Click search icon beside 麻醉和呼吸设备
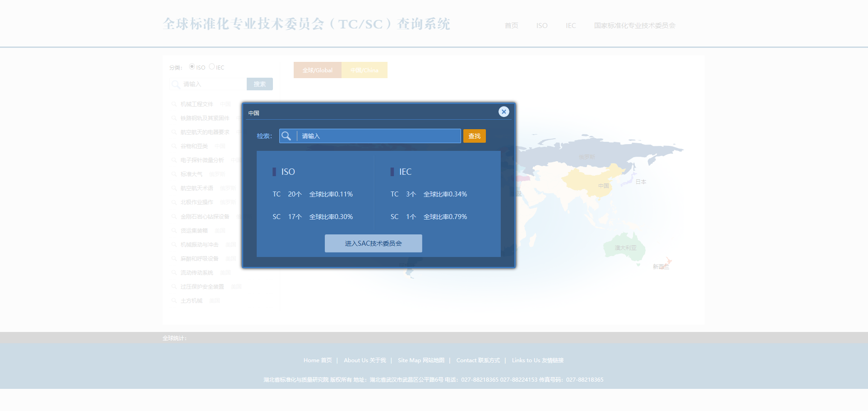Viewport: 868px width, 411px height. click(174, 259)
